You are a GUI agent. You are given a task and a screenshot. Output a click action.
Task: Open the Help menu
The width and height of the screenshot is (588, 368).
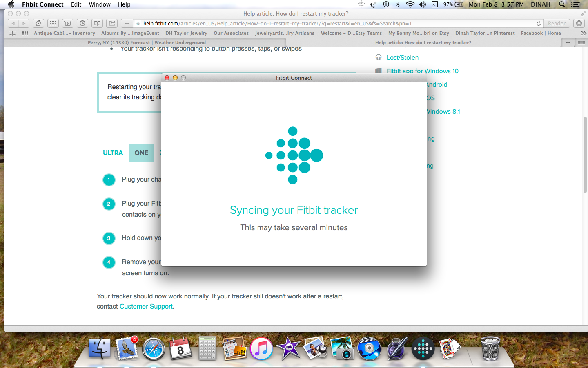124,4
